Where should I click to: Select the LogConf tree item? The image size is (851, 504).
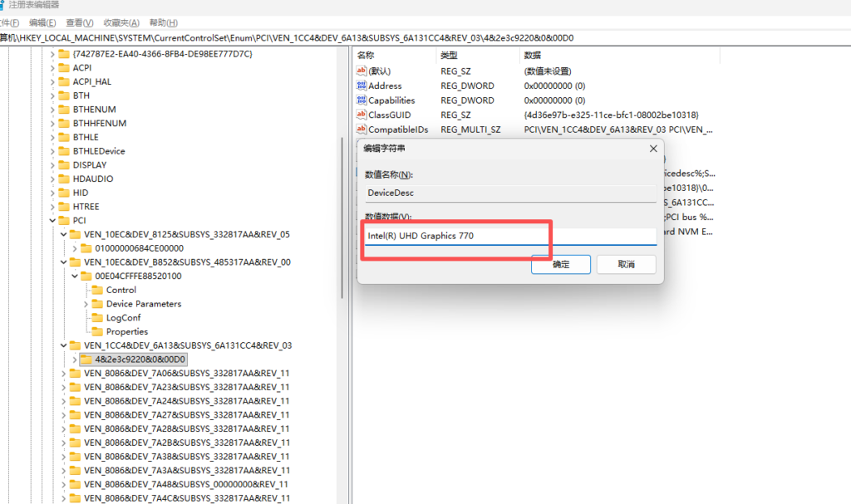pyautogui.click(x=123, y=318)
